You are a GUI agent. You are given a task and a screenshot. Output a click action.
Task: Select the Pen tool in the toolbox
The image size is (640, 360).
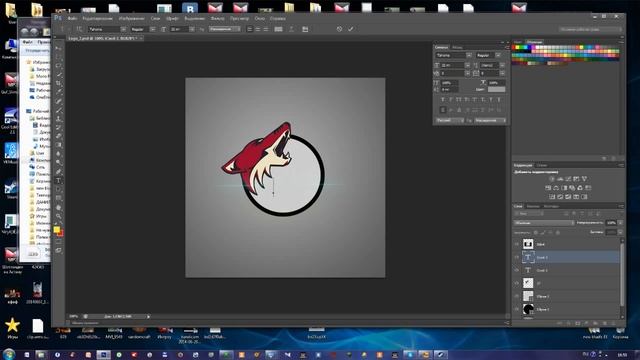click(59, 172)
